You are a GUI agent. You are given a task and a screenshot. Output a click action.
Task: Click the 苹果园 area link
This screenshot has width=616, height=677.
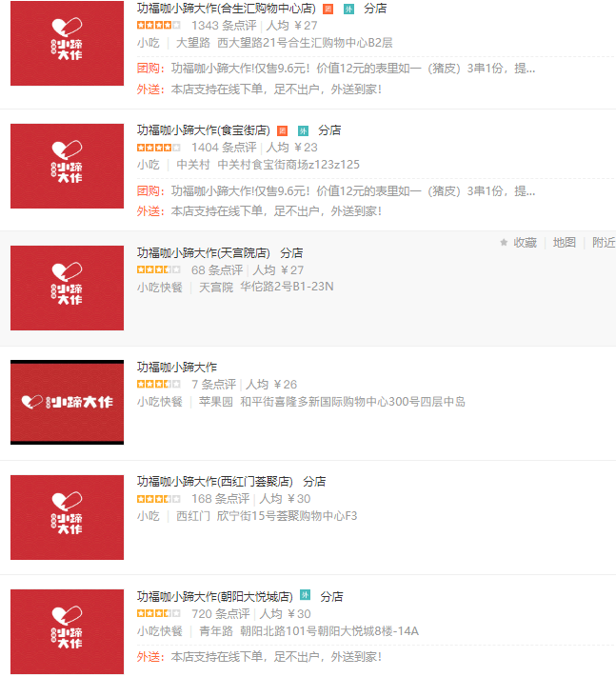(216, 402)
